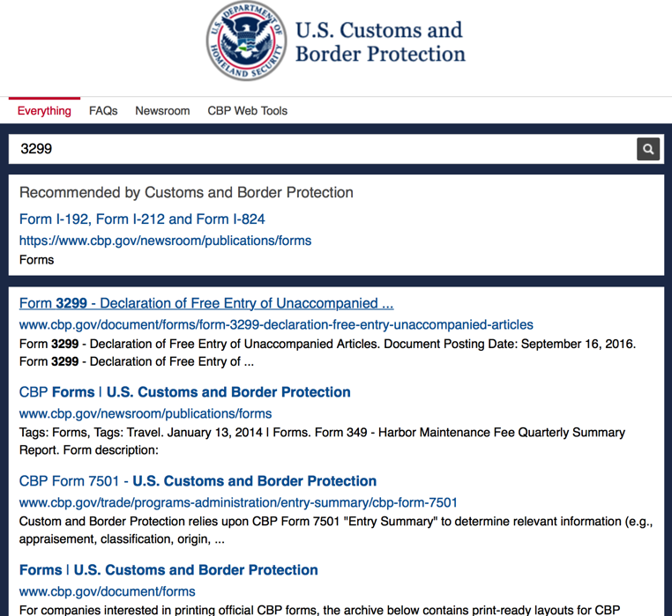Open the Newsroom tab
Screen dimensions: 672x616
[162, 110]
